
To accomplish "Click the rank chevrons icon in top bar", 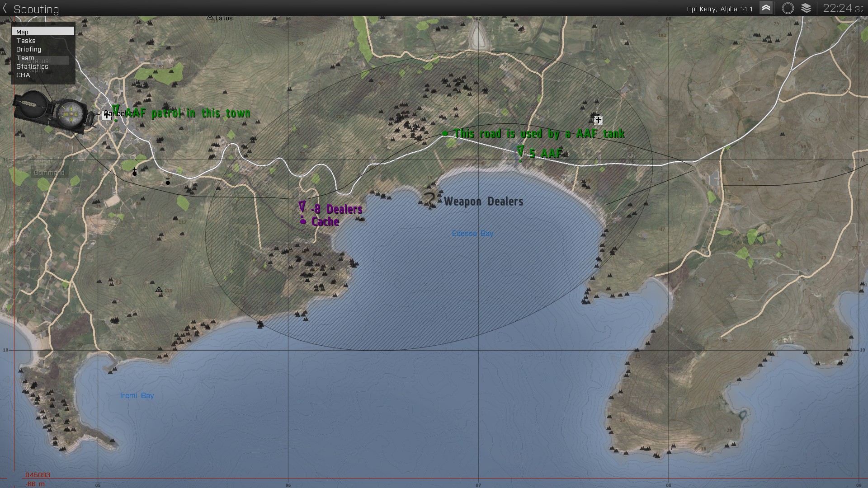I will [766, 8].
